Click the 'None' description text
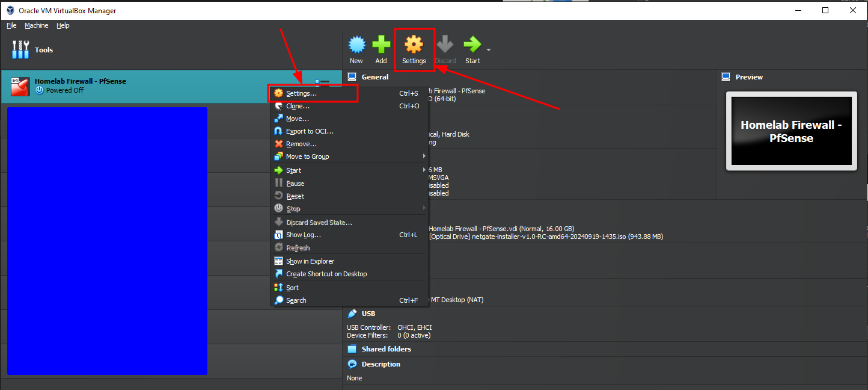Image resolution: width=868 pixels, height=390 pixels. pyautogui.click(x=355, y=378)
